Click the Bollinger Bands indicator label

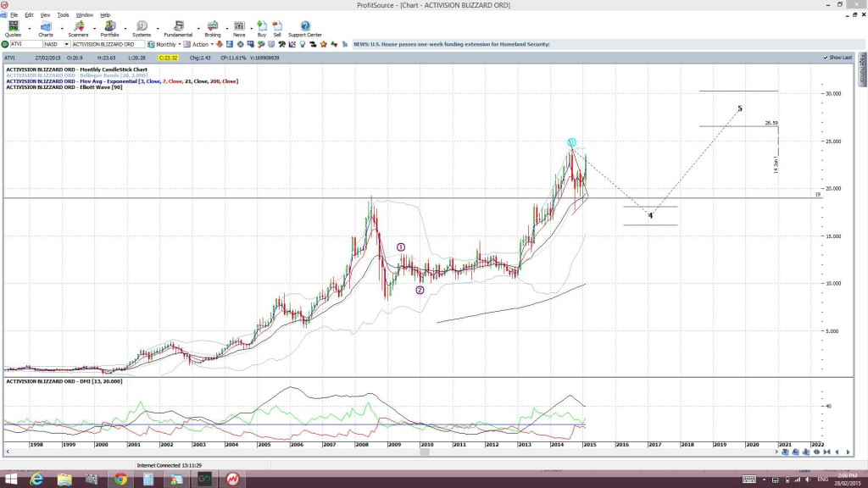click(x=77, y=75)
